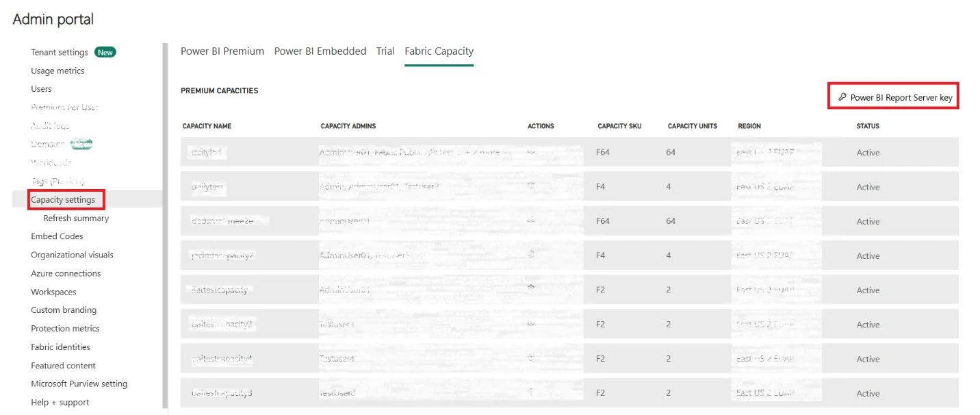980x415 pixels.
Task: Click the Admin portal page title
Action: coord(53,19)
